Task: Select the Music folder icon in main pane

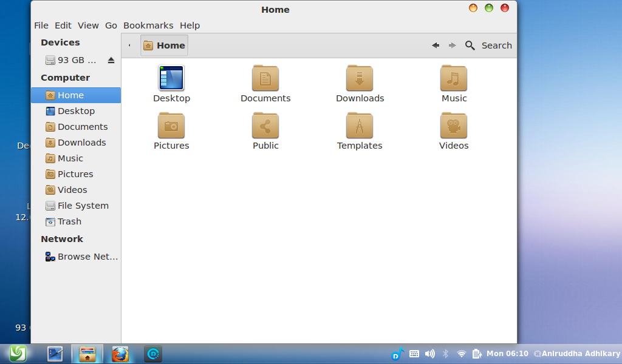Action: [454, 78]
